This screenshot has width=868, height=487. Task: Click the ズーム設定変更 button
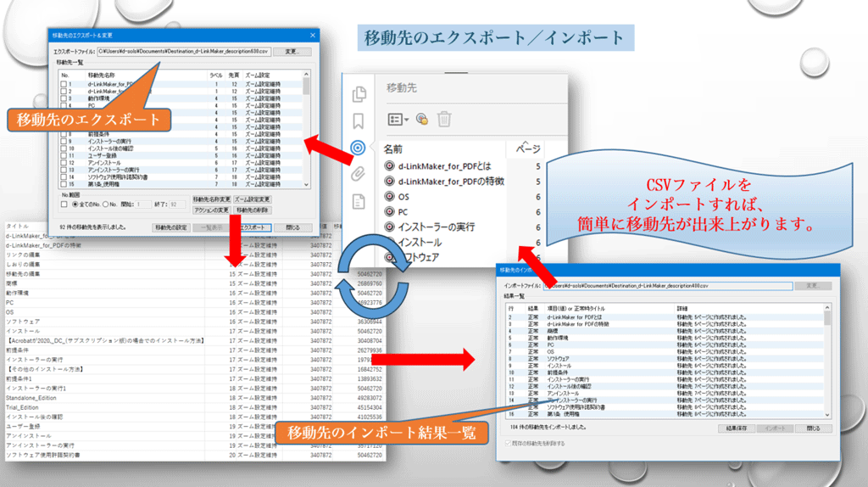click(253, 199)
